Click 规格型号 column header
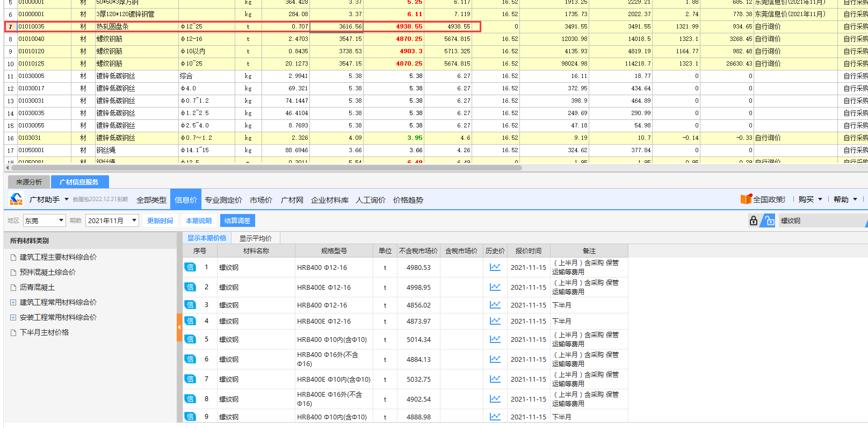The height and width of the screenshot is (428, 868). click(x=334, y=251)
